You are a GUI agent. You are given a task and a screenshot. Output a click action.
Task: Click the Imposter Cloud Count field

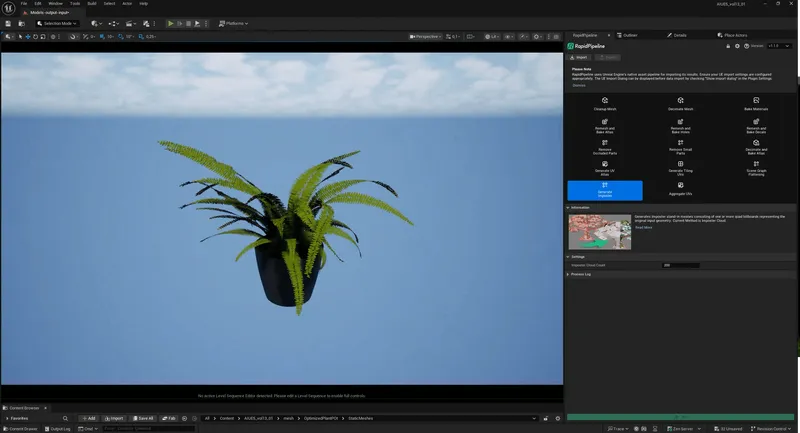click(680, 265)
